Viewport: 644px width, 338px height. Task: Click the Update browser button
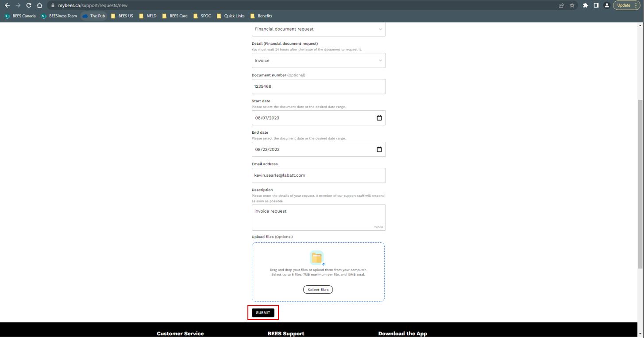[x=626, y=5]
